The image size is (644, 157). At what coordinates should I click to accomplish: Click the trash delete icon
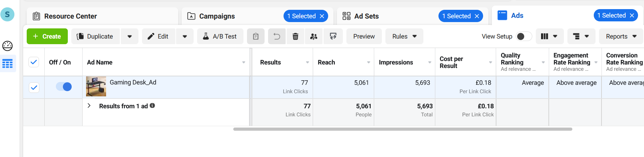[x=295, y=36]
